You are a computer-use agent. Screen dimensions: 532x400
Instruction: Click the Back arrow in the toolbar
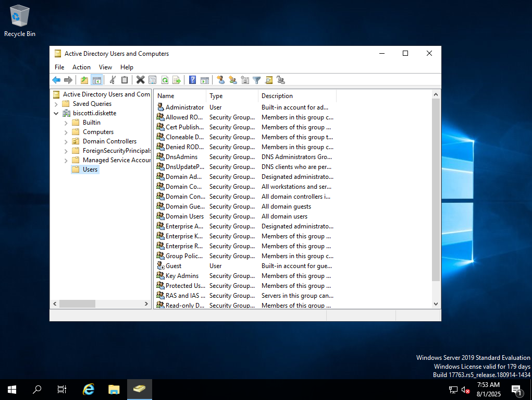coord(56,80)
